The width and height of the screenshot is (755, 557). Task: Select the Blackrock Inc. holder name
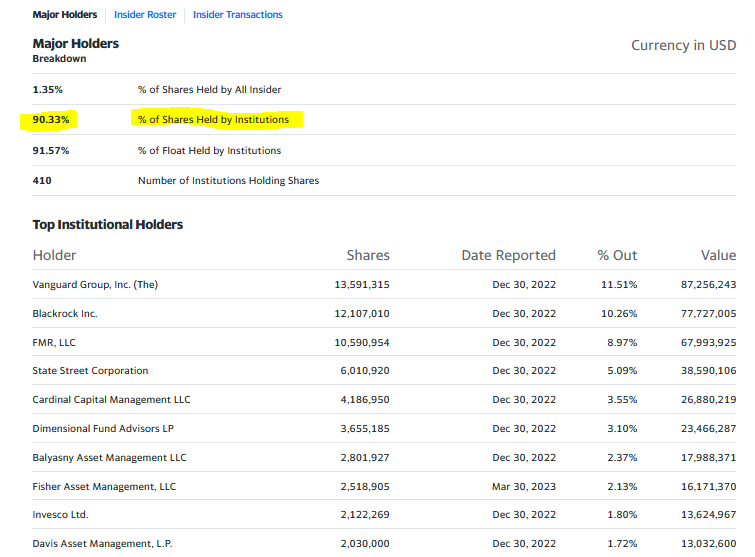65,313
